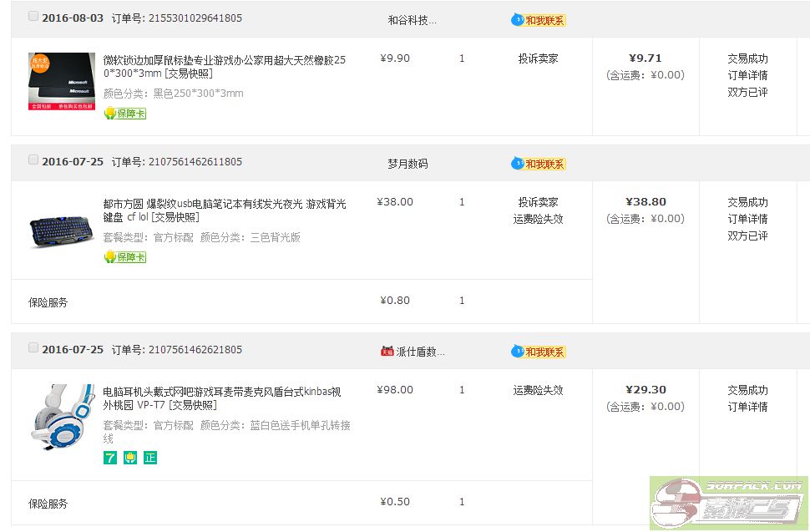
Task: Open 订单详情 for the ¥29.30 headphone order
Action: (x=747, y=407)
